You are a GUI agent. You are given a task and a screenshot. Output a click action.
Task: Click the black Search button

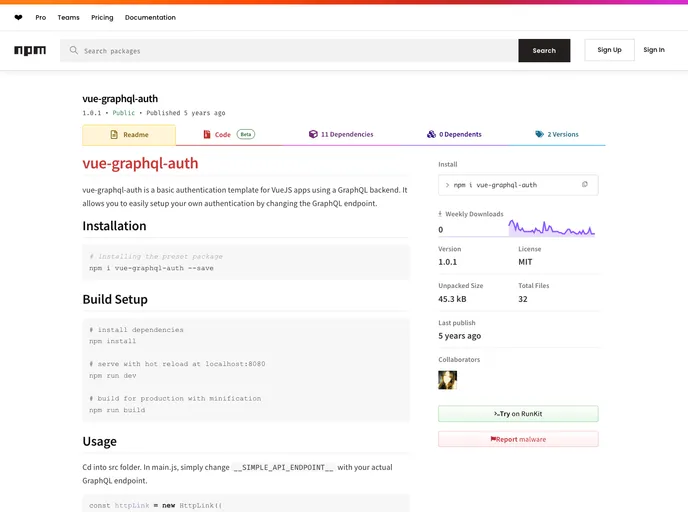pos(544,50)
